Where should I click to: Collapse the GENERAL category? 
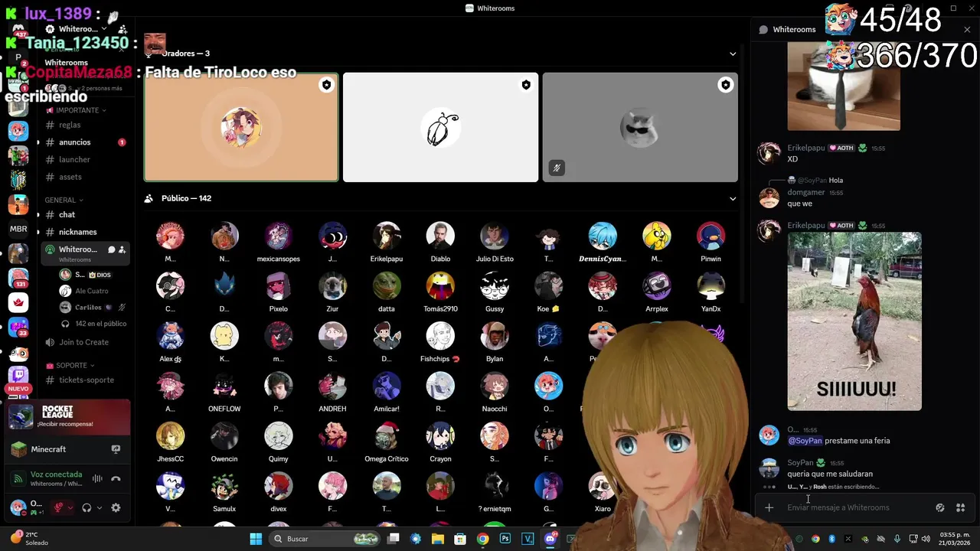pyautogui.click(x=64, y=200)
